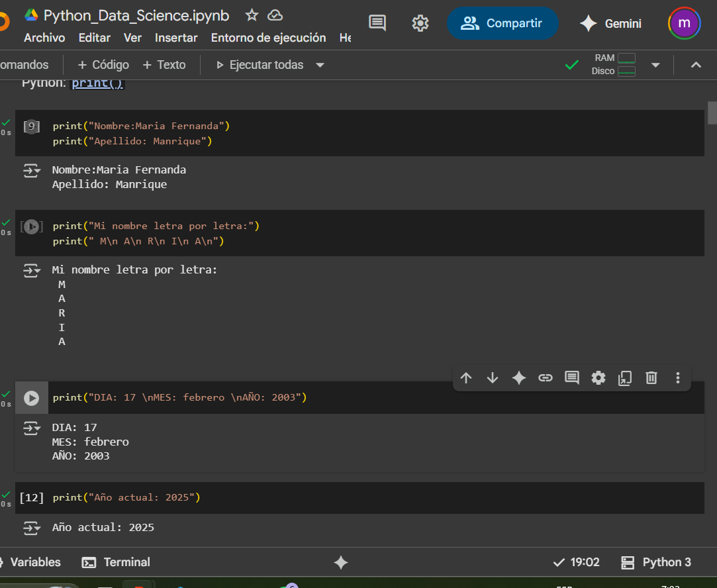The image size is (717, 588).
Task: Click output letter R in name
Action: [62, 313]
